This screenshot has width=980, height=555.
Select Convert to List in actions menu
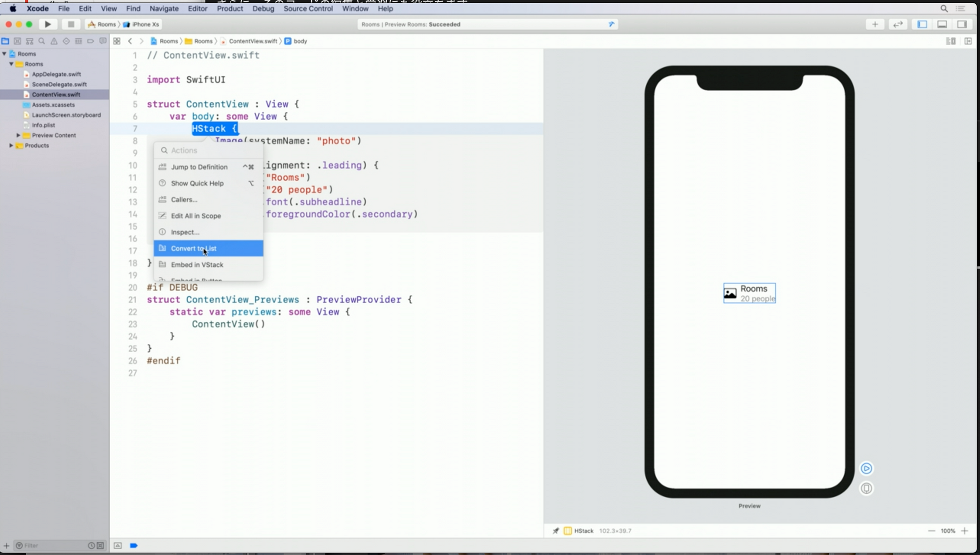(x=194, y=248)
